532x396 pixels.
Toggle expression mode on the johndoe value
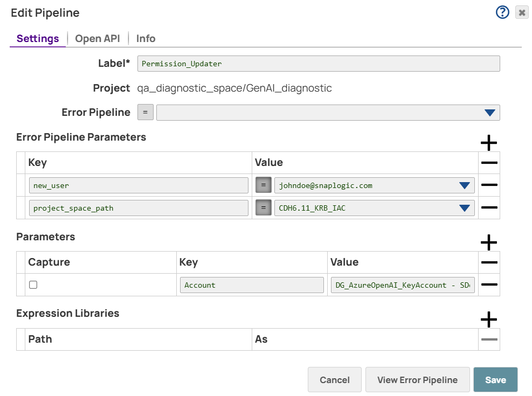263,185
